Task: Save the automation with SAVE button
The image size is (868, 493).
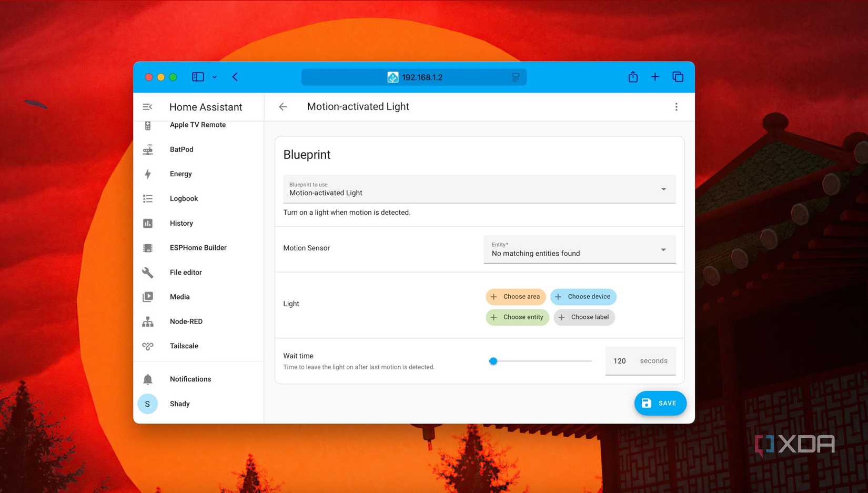Action: point(660,403)
